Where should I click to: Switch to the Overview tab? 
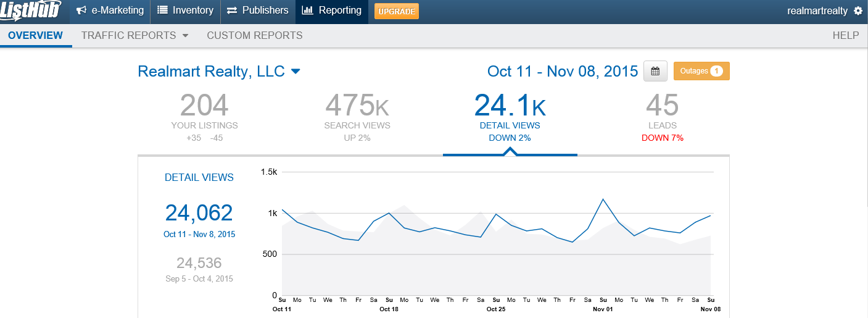[x=35, y=35]
